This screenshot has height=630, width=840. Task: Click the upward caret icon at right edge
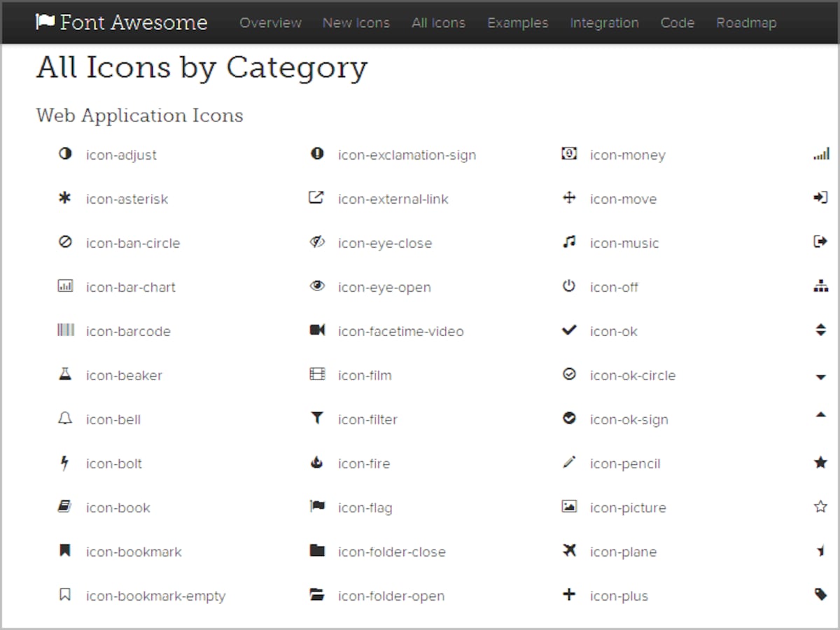[821, 415]
